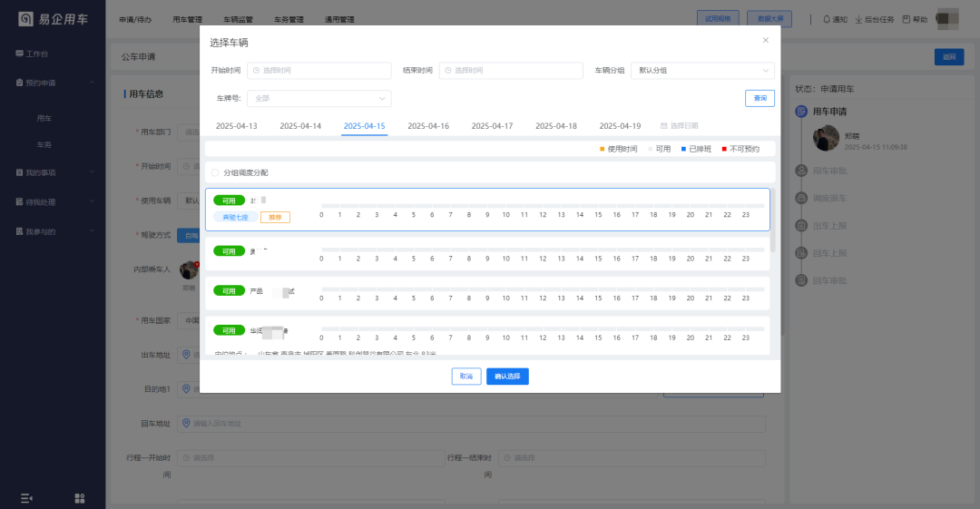
Task: Click the 取消 cancel button
Action: (466, 376)
